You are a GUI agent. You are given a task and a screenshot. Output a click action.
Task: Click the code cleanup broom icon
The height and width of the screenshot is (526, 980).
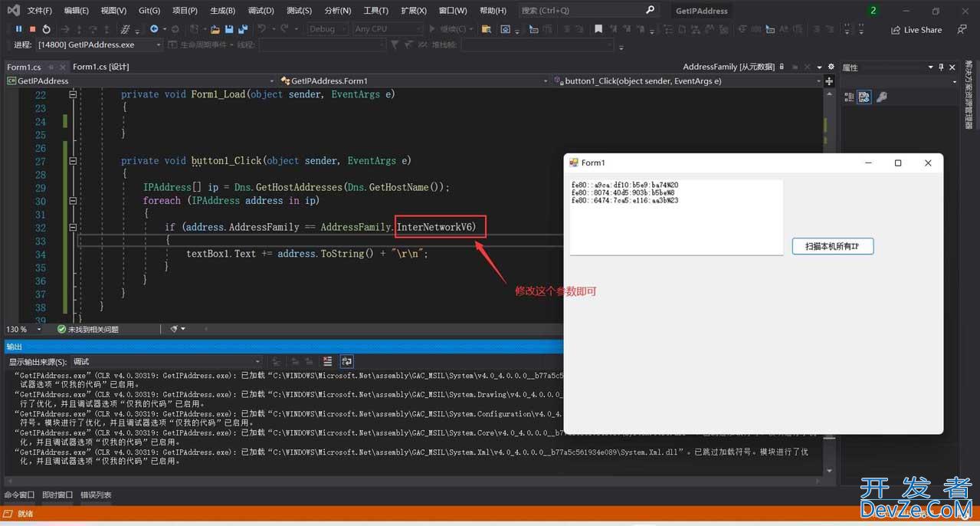[174, 329]
